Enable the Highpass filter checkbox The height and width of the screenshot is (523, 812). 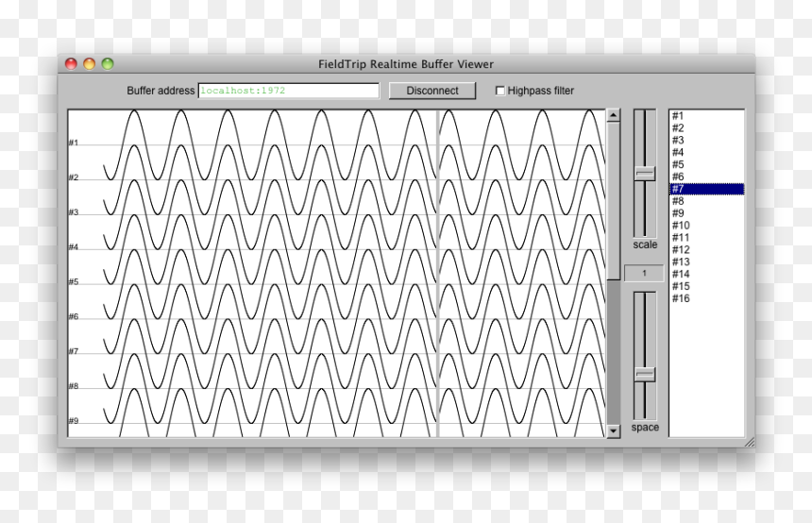pyautogui.click(x=500, y=91)
